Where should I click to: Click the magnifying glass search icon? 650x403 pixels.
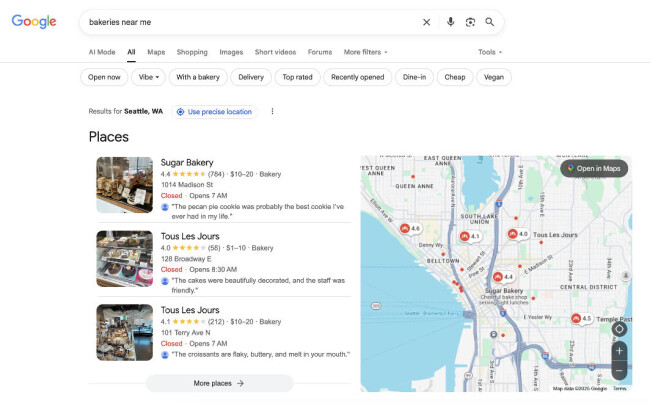tap(490, 22)
